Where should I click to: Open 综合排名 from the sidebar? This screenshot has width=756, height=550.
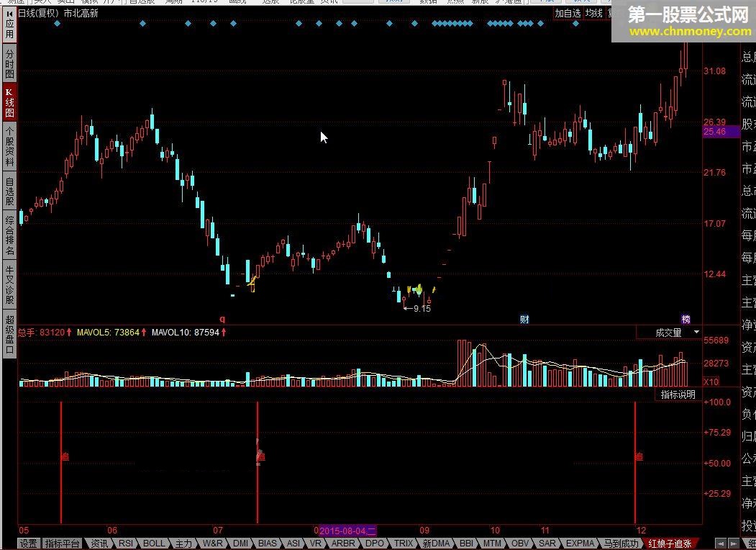point(9,235)
